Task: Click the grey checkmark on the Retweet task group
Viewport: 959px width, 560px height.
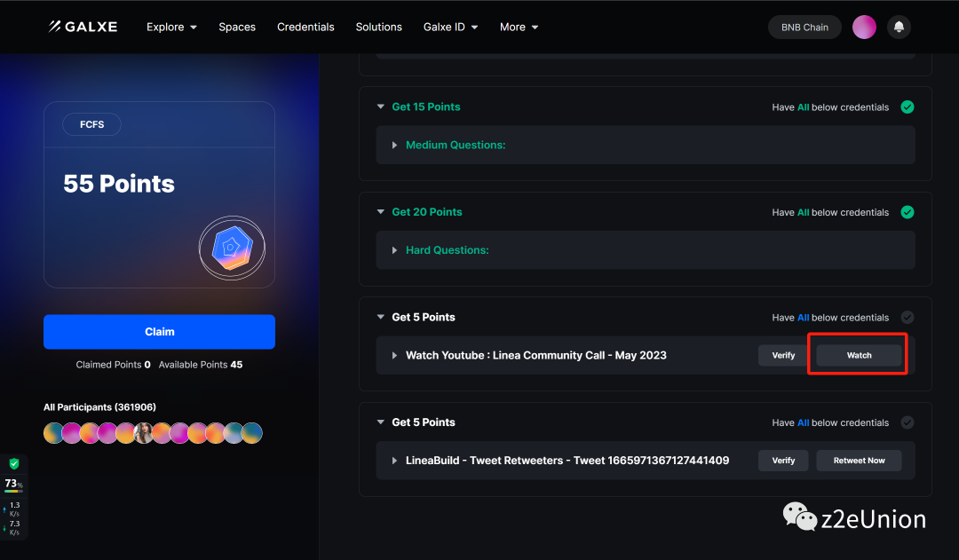Action: tap(907, 422)
